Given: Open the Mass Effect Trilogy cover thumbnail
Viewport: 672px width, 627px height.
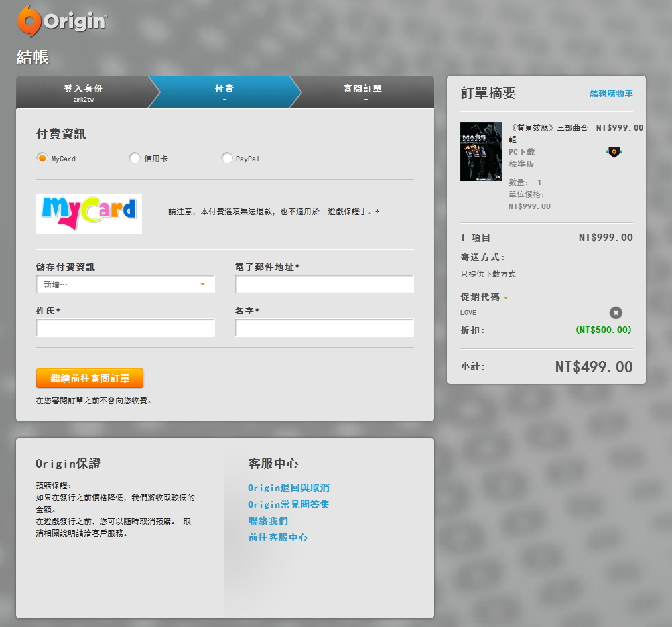Looking at the screenshot, I should click(481, 152).
